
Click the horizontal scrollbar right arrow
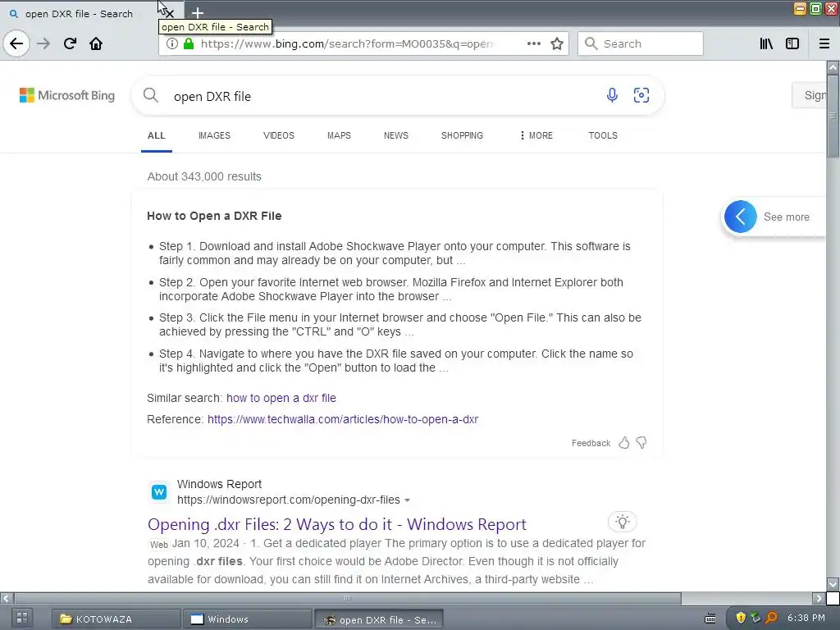coord(819,598)
